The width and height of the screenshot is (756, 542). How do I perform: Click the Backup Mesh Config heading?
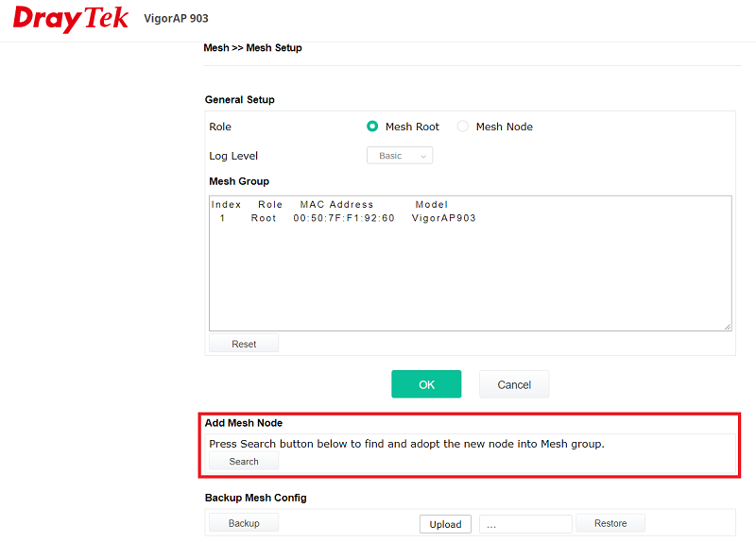255,498
